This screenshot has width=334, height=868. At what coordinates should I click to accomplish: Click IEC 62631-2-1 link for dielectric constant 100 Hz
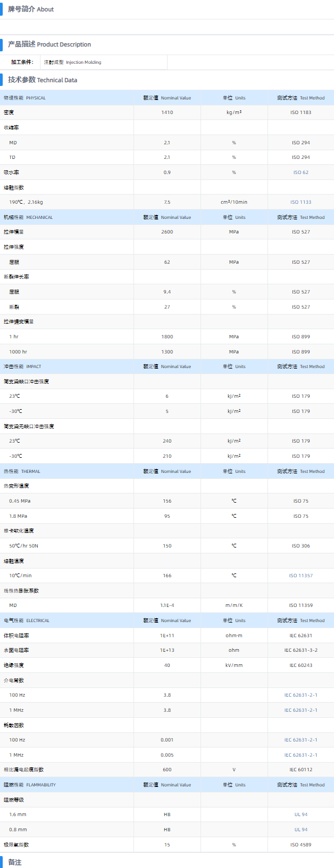point(300,695)
